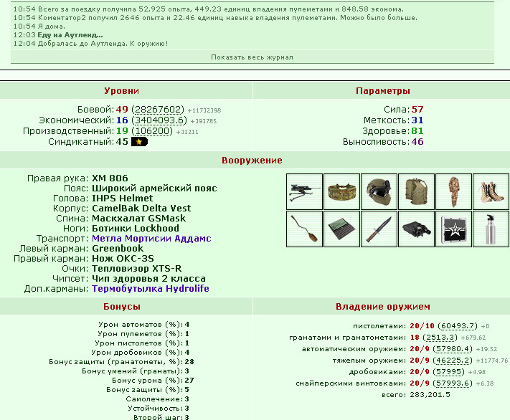
Task: Click combat experience value 28267602
Action: click(x=158, y=110)
